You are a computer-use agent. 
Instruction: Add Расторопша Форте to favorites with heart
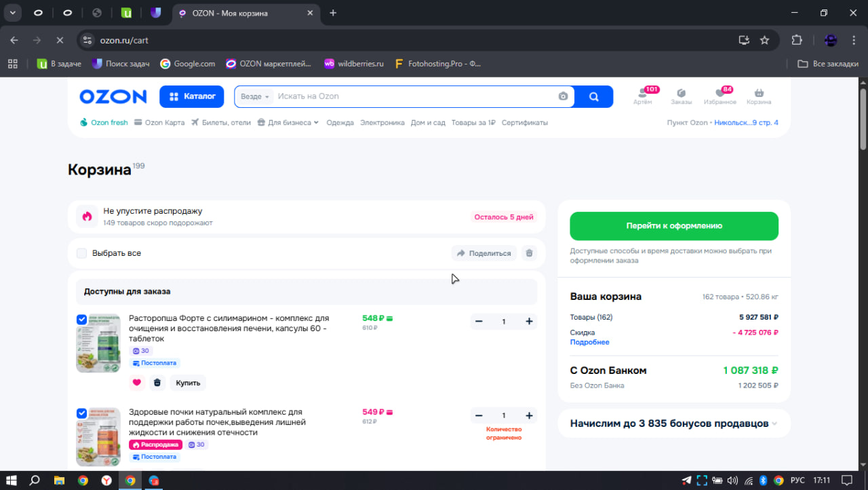click(x=137, y=383)
